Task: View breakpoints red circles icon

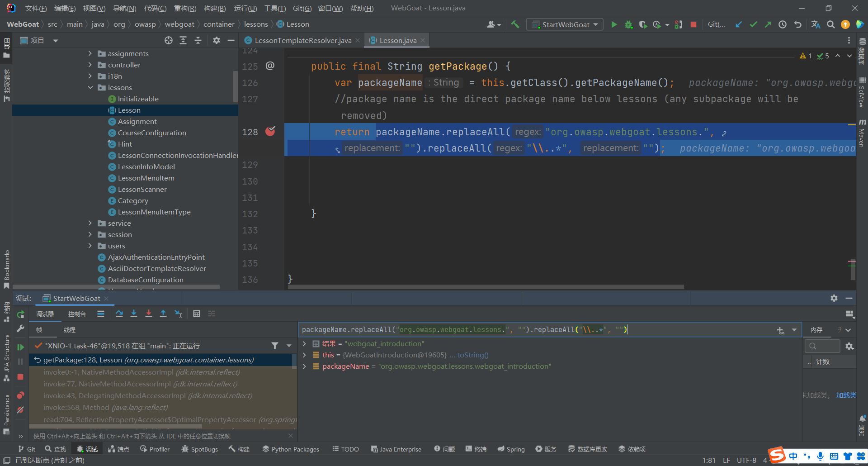Action: 20,395
